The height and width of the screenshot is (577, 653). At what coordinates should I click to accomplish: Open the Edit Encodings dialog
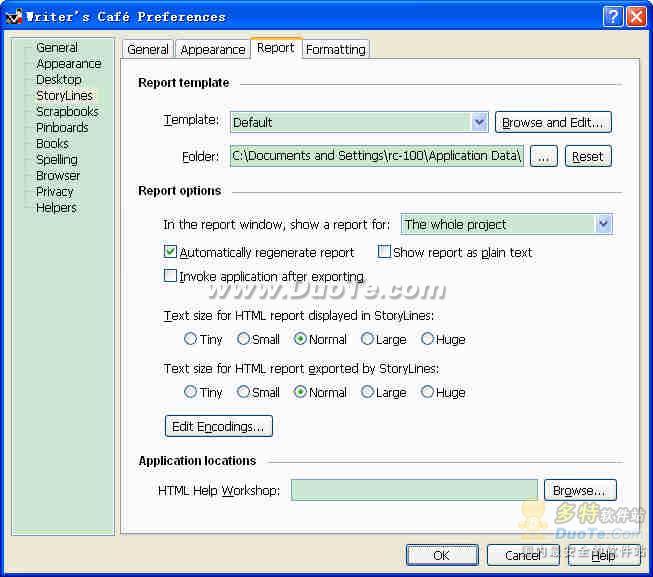[x=219, y=426]
